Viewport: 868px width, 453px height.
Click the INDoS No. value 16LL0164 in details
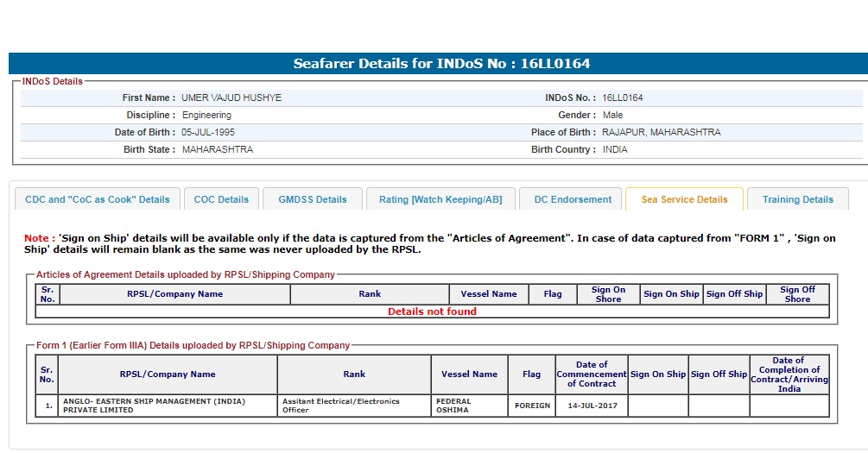tap(622, 98)
